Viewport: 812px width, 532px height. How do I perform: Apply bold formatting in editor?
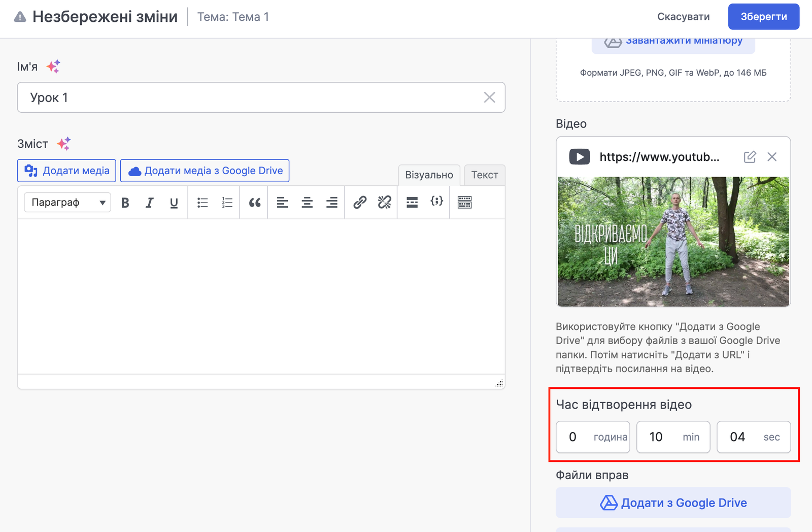tap(125, 203)
